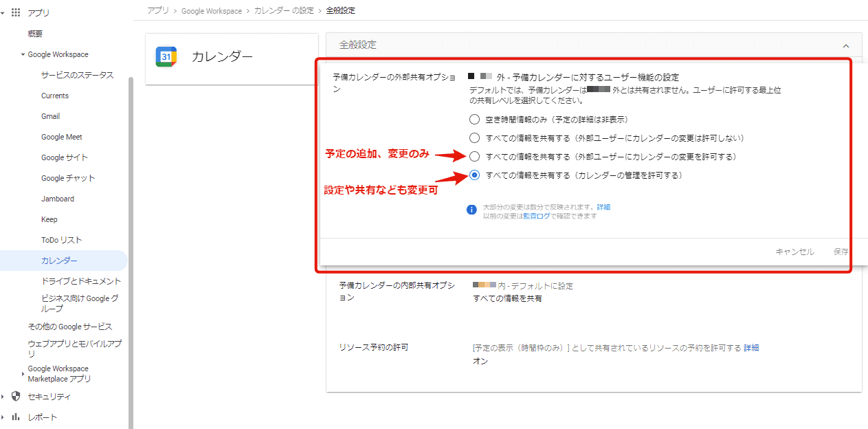Click the reports bar chart icon
This screenshot has height=429, width=868.
point(16,417)
